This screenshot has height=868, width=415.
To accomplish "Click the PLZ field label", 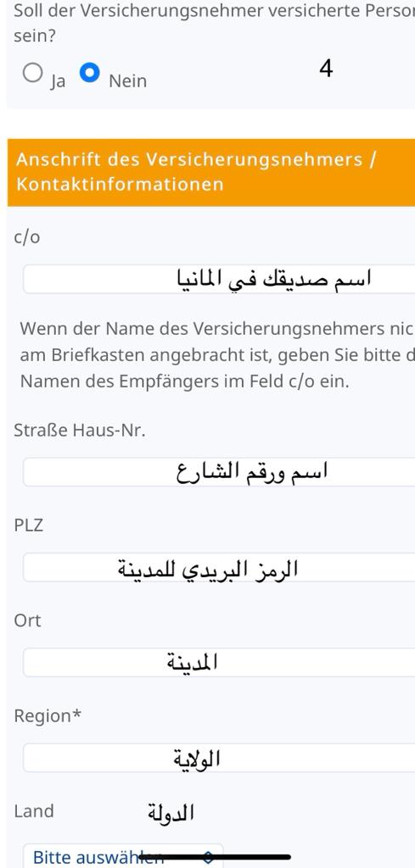I will coord(28,526).
